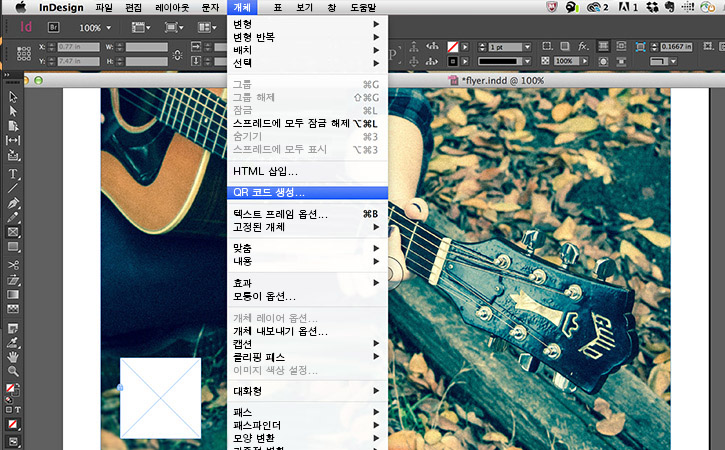The height and width of the screenshot is (450, 725).
Task: Open the Apple menu
Action: click(x=21, y=7)
